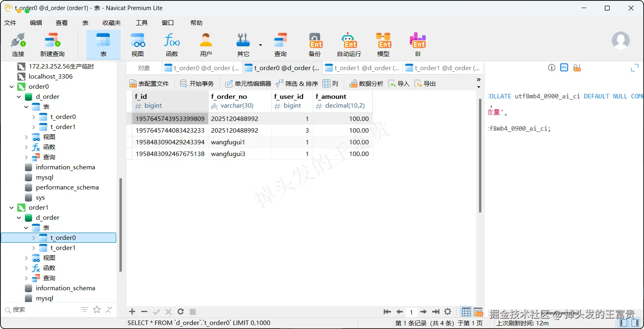Toggle the left pane visibility
Screen dimensions: 644x329
click(623, 323)
